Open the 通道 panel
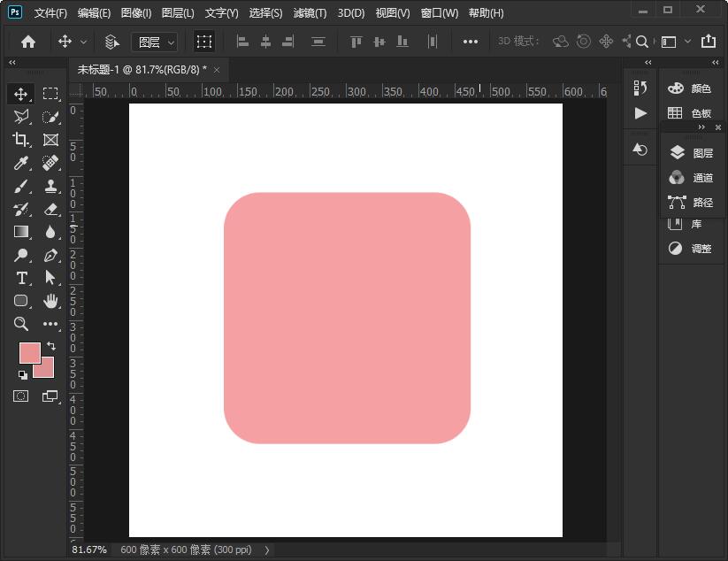The height and width of the screenshot is (561, 728). [x=693, y=178]
